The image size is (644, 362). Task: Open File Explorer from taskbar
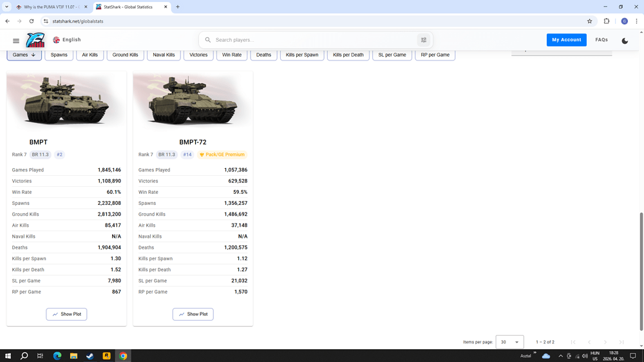click(x=73, y=356)
